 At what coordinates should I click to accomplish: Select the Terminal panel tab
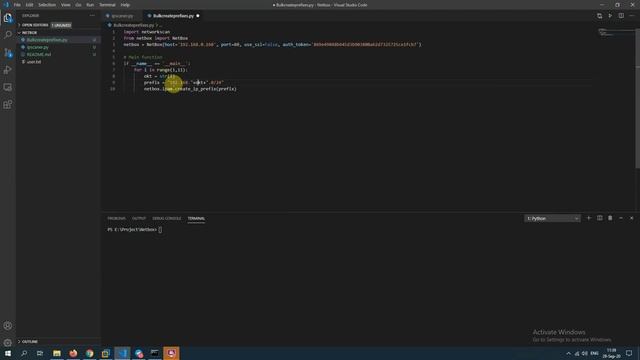pyautogui.click(x=196, y=218)
